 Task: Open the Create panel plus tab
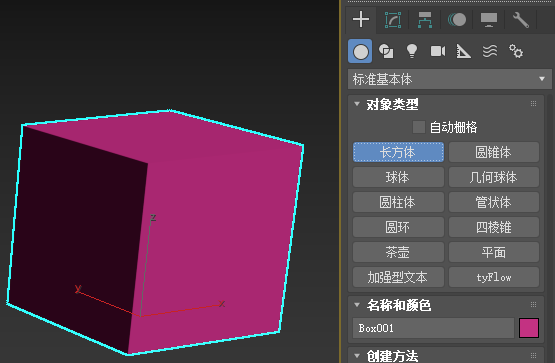tap(361, 19)
